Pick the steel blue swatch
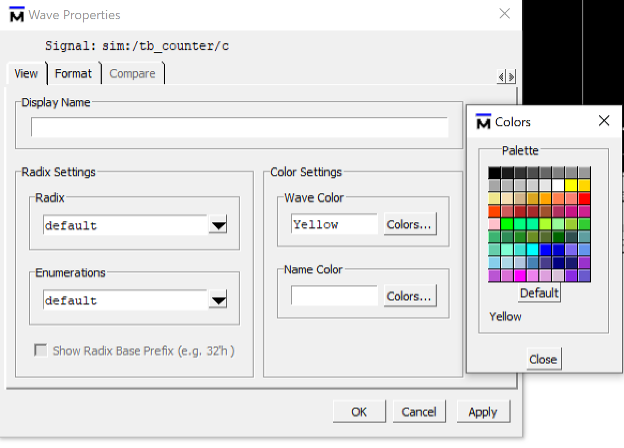 point(532,263)
